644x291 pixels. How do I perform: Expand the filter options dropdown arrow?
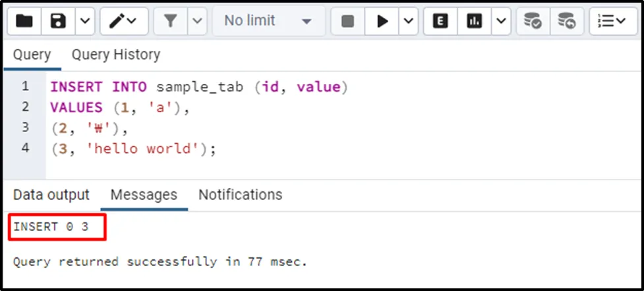[x=197, y=21]
